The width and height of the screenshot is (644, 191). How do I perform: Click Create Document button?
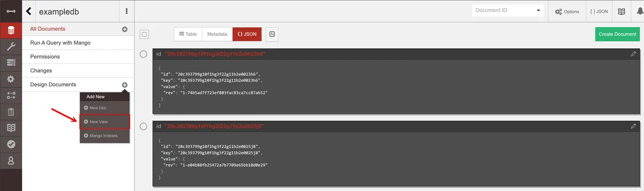[x=617, y=34]
